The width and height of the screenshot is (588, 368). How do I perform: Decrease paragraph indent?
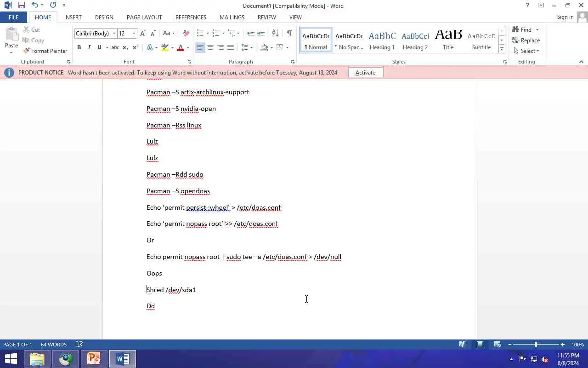point(251,33)
